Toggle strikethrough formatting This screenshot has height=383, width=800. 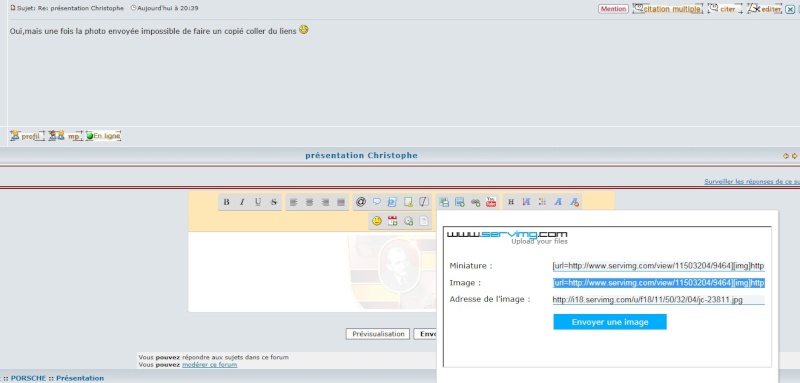coord(274,202)
